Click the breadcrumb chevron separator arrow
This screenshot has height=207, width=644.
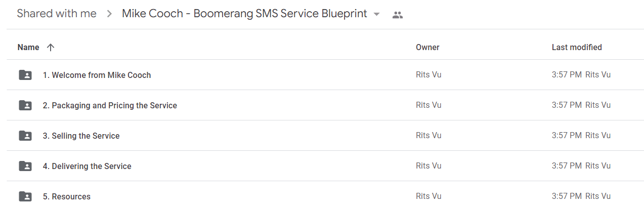(109, 14)
